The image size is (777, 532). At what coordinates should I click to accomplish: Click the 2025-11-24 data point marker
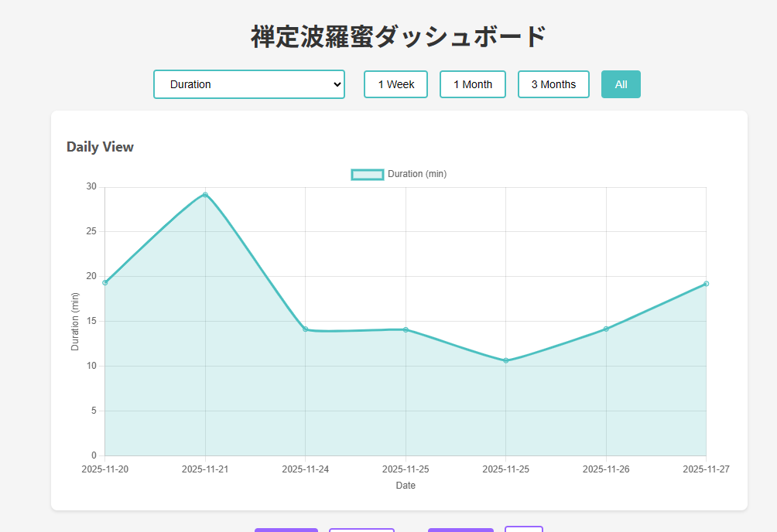[305, 329]
